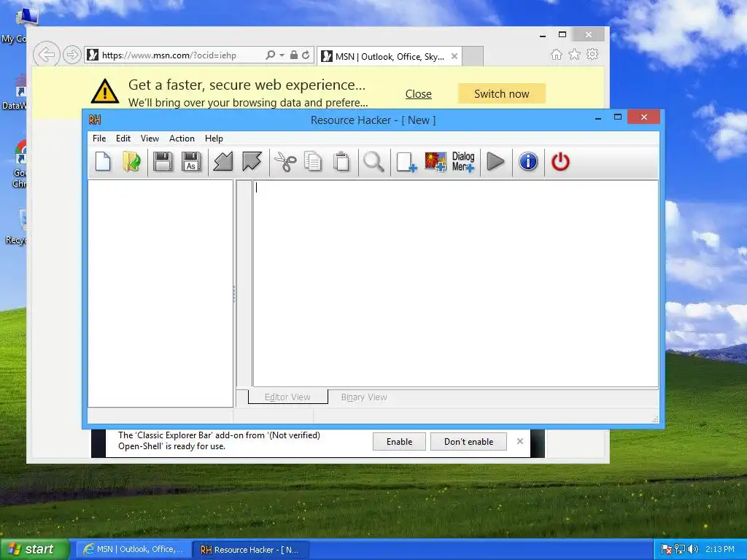Screen dimensions: 747x560
Task: Cut with the scissors icon
Action: pos(285,162)
